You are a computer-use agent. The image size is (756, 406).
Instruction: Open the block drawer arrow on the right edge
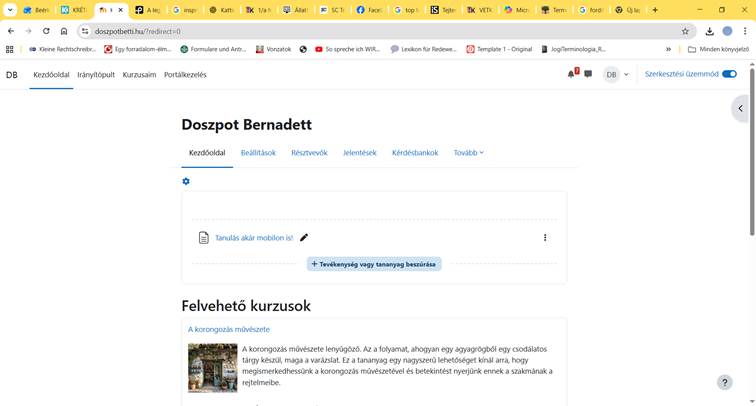[741, 108]
